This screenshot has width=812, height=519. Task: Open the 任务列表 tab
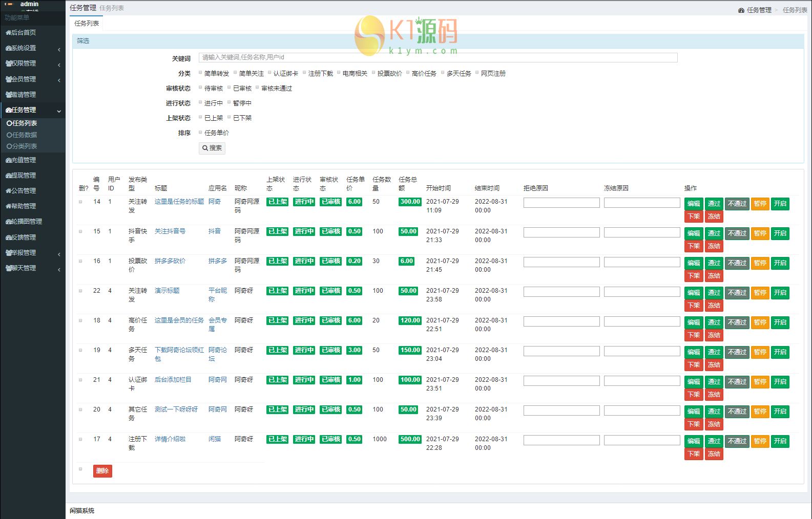(x=87, y=24)
